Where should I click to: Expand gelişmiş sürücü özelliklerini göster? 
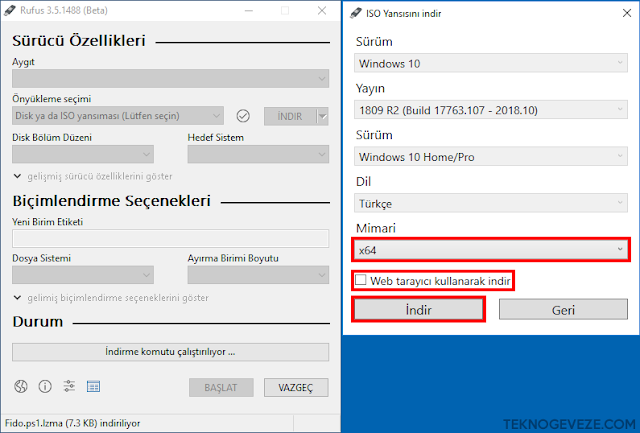click(x=93, y=176)
